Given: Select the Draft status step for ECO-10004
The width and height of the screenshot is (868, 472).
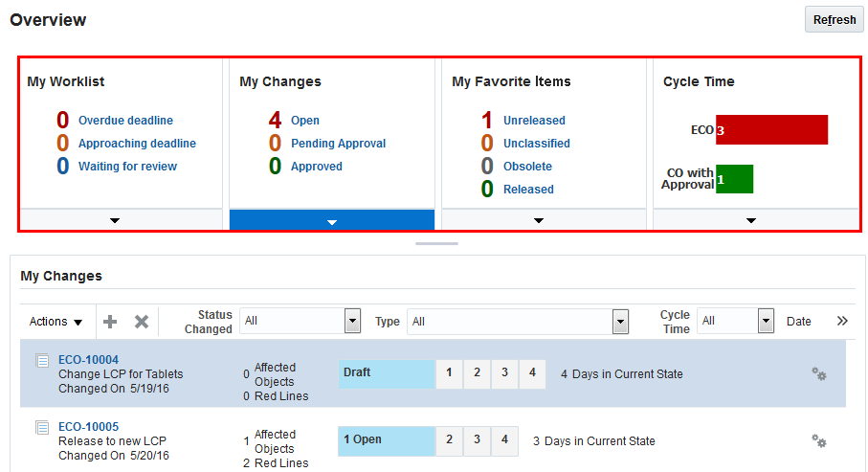Looking at the screenshot, I should [x=386, y=372].
